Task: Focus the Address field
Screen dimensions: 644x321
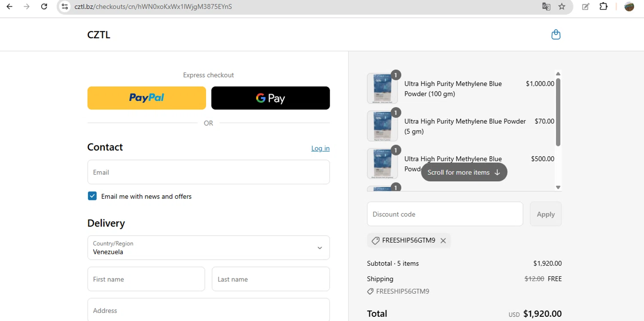Action: pos(209,309)
